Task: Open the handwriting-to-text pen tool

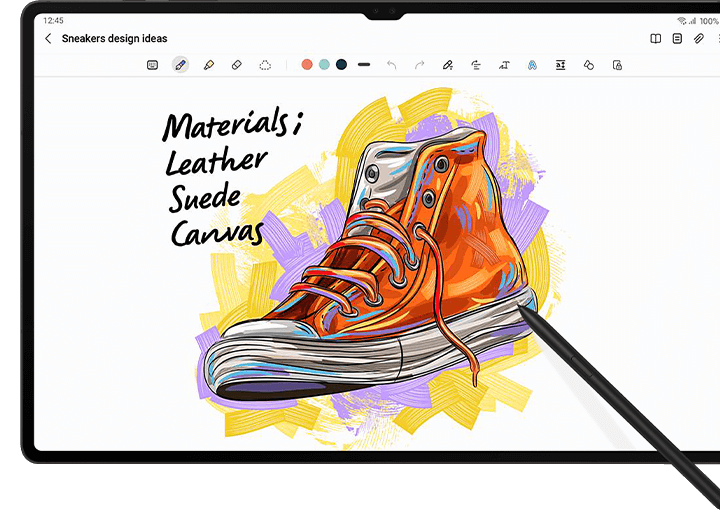Action: (448, 65)
